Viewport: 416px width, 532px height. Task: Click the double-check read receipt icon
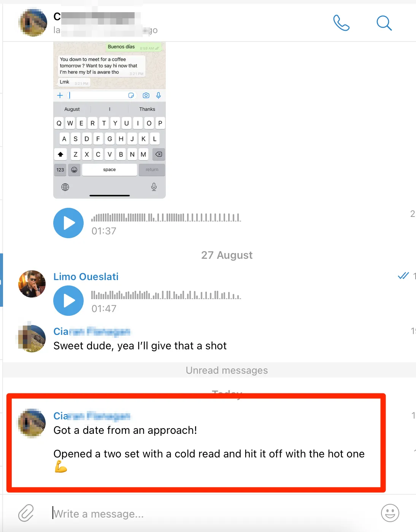(403, 276)
